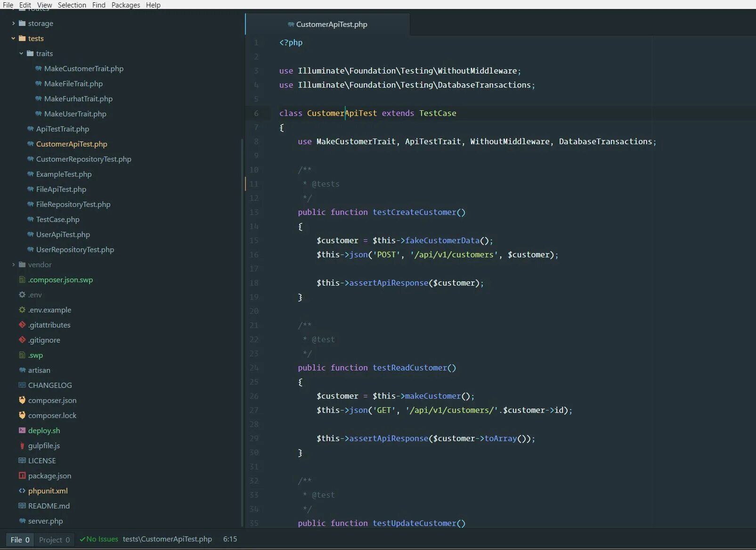Click PHP icon beside TestCase.php

pos(31,219)
